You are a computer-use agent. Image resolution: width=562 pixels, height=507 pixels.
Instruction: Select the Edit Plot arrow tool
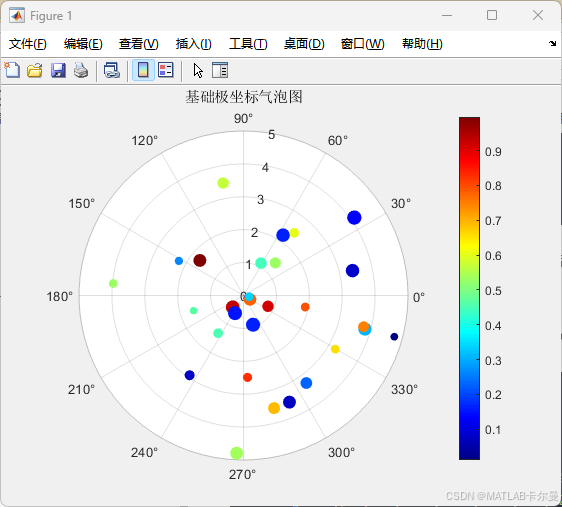pos(198,70)
